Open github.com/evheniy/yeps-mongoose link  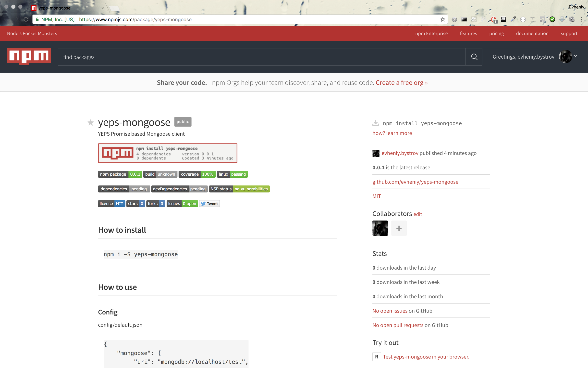tap(415, 182)
